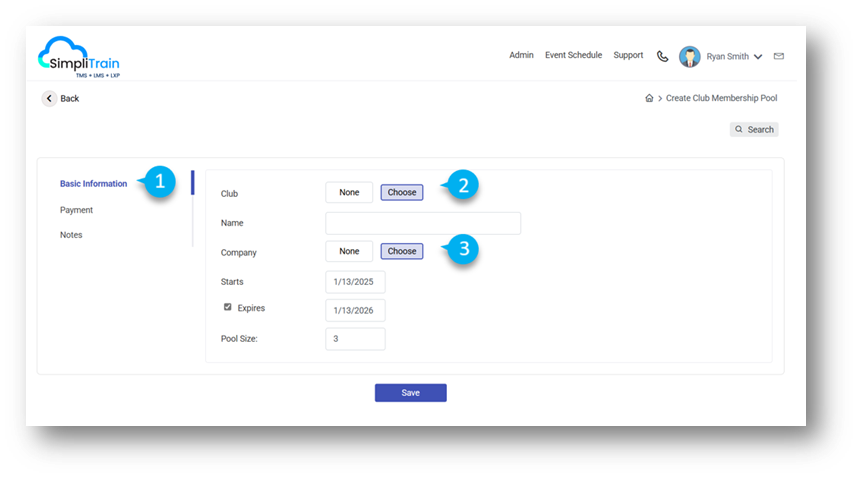
Task: Select the Basic Information tab
Action: [94, 183]
